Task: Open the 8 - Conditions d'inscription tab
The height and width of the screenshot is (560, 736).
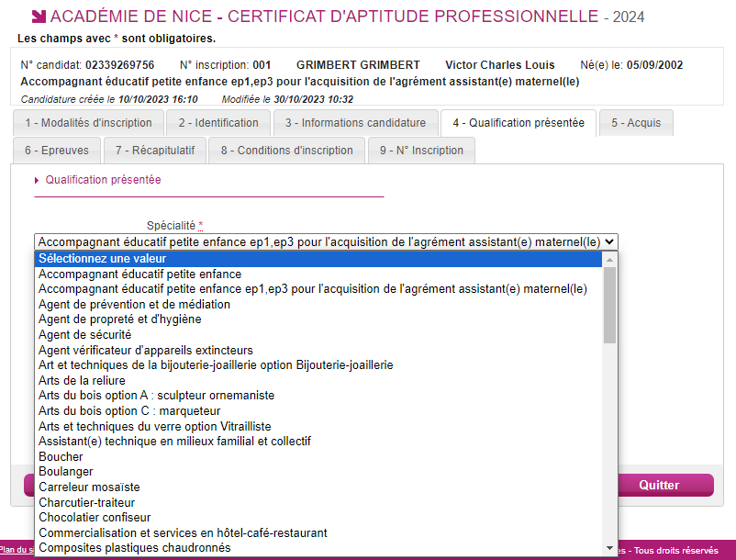Action: pyautogui.click(x=287, y=151)
